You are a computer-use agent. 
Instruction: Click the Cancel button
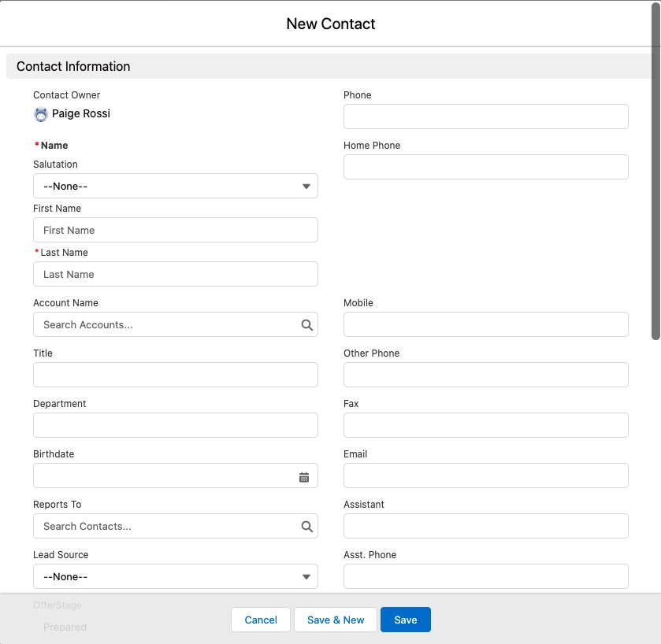point(260,620)
